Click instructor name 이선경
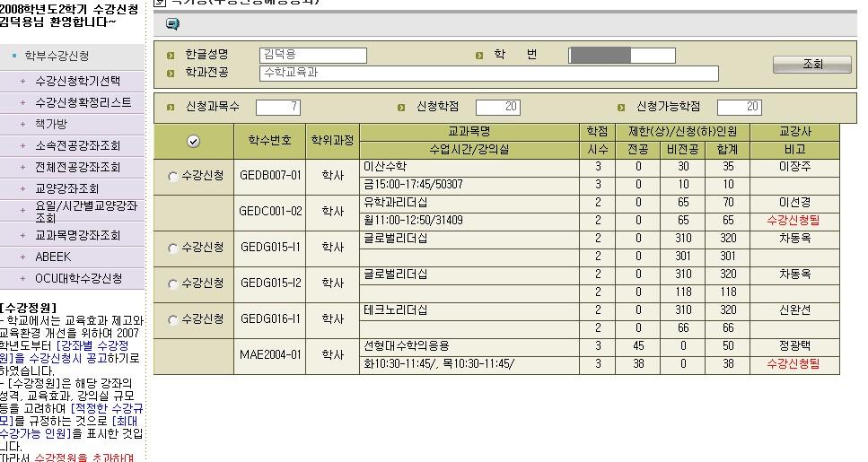This screenshot has height=462, width=868. point(794,203)
